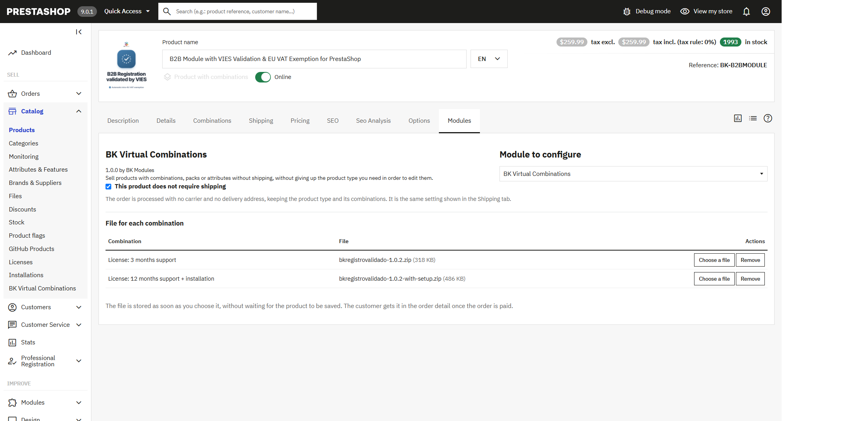
Task: Click the Customer Service chat icon
Action: (x=13, y=325)
